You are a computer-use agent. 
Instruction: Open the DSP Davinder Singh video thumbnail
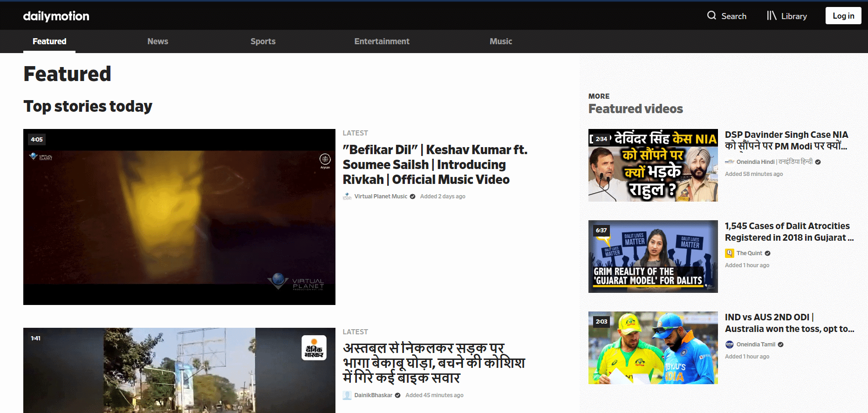coord(653,165)
